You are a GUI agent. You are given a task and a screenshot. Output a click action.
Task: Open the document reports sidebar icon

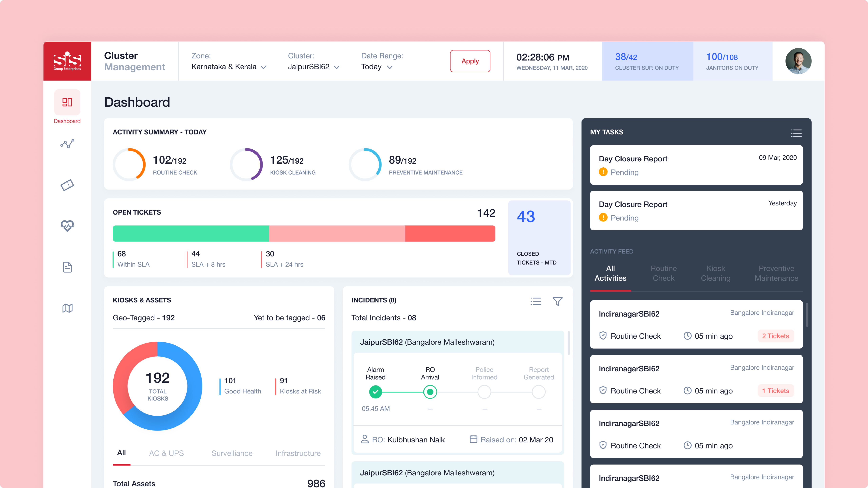[67, 267]
